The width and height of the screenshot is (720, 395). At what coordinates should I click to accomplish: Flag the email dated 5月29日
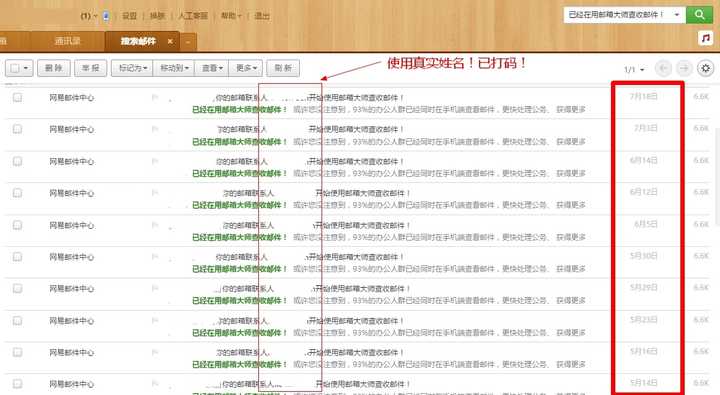155,288
